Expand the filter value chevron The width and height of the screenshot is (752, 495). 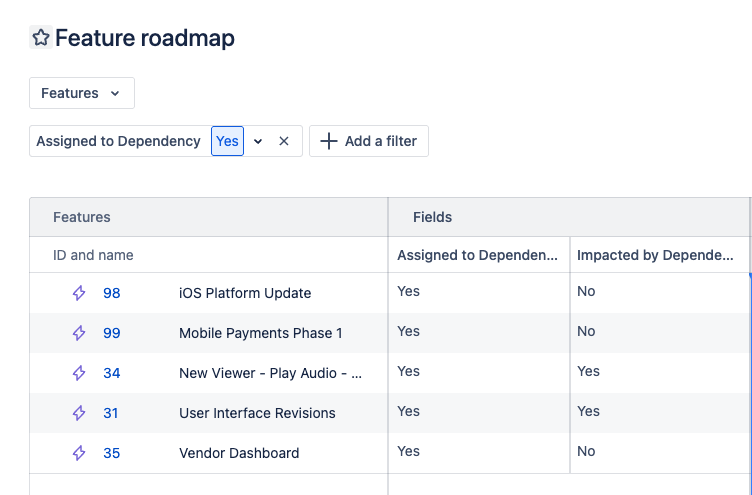point(258,141)
